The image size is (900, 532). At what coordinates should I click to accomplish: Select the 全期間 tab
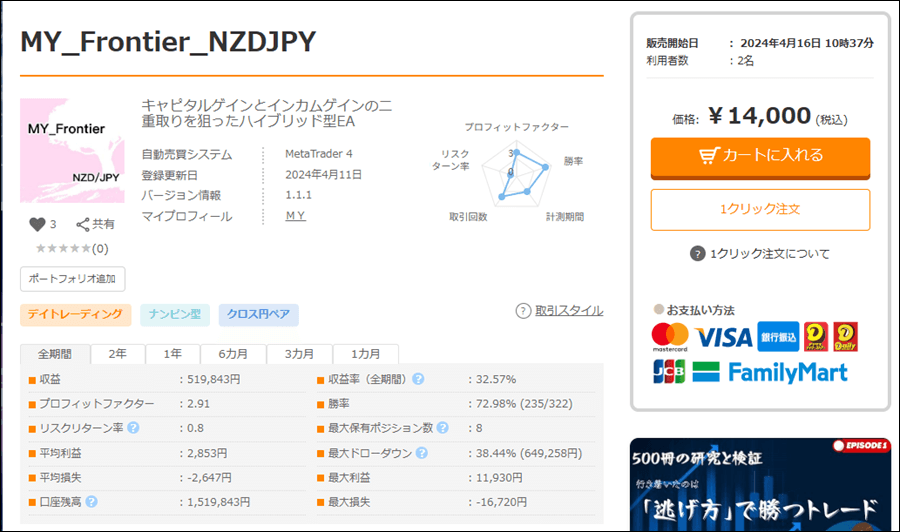click(x=55, y=354)
